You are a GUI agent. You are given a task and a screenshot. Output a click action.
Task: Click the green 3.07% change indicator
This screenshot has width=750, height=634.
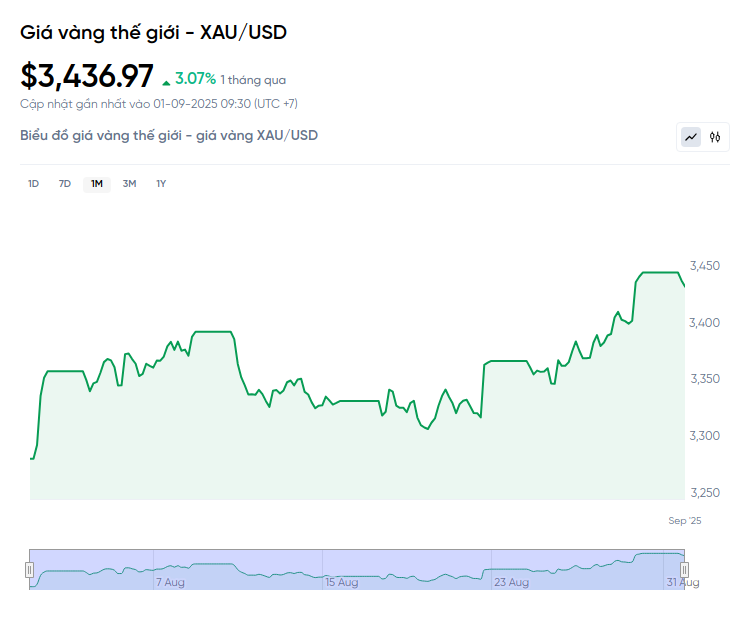point(195,78)
